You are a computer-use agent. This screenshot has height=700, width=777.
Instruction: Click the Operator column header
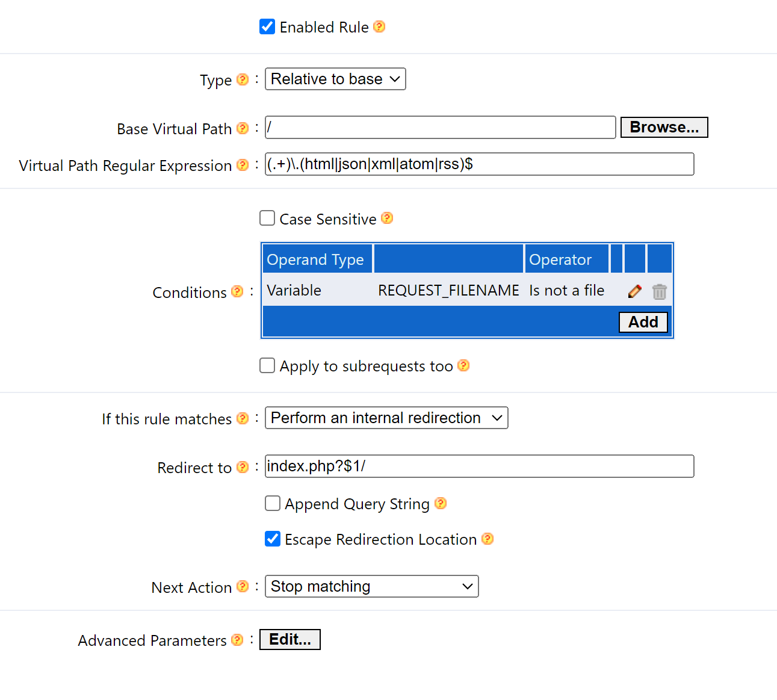coord(566,259)
